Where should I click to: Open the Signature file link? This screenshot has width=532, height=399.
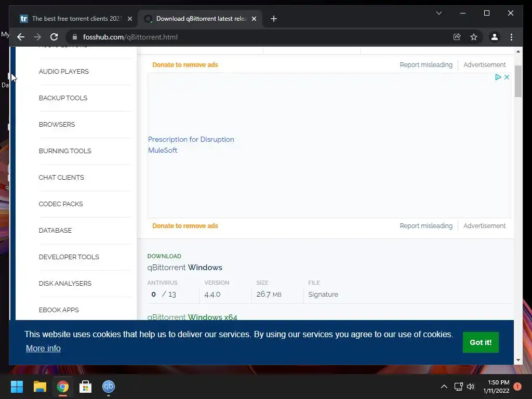coord(323,295)
